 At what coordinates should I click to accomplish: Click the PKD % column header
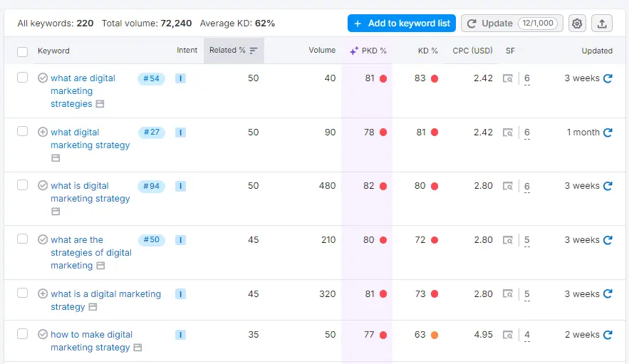pyautogui.click(x=368, y=51)
